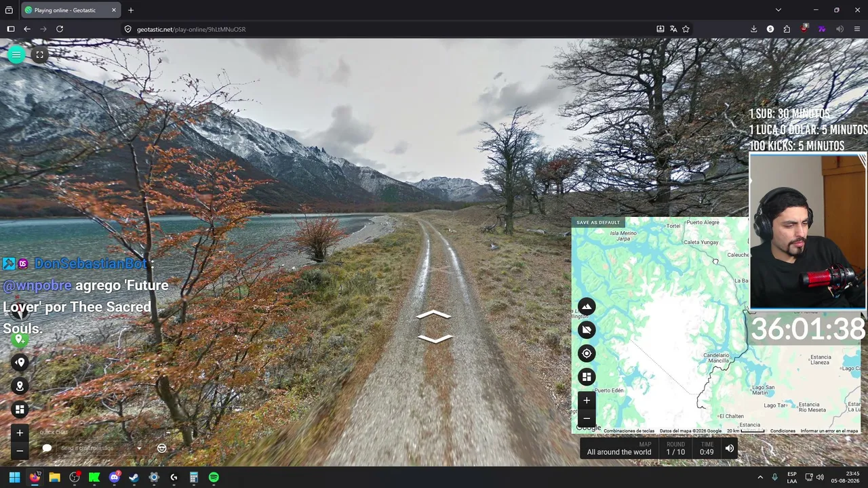Open the browser tab list dropdown
868x488 pixels.
coord(778,10)
